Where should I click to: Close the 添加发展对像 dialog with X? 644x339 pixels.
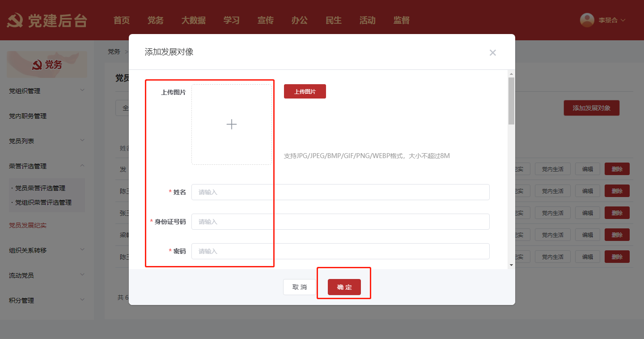(492, 53)
